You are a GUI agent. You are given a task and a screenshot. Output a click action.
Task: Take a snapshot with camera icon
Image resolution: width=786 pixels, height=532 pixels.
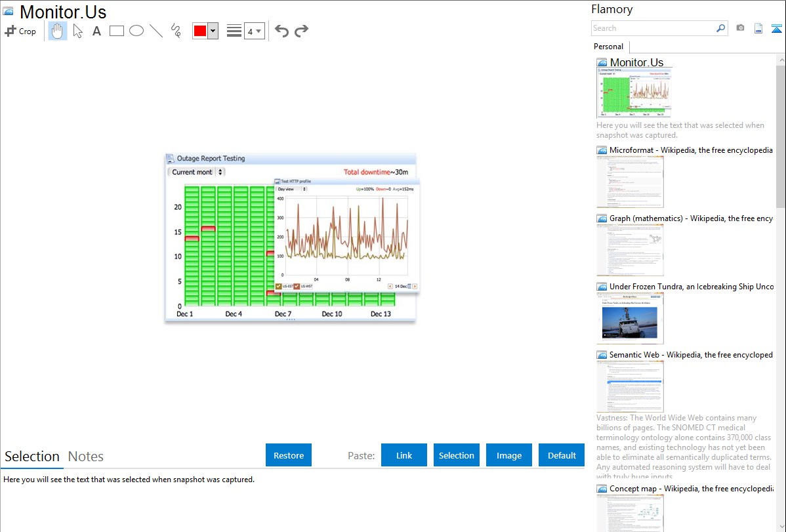pos(740,28)
